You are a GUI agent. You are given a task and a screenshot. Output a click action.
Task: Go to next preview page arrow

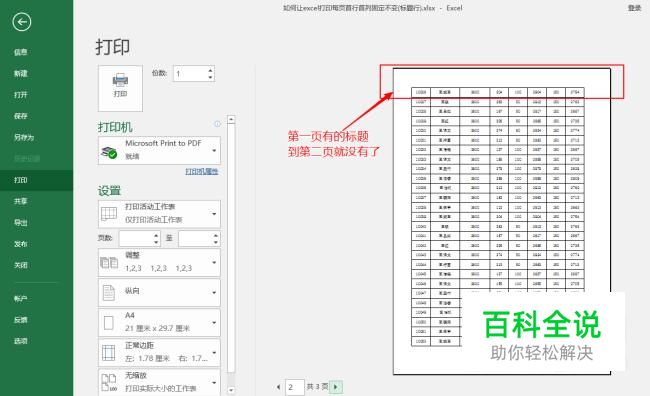click(336, 387)
